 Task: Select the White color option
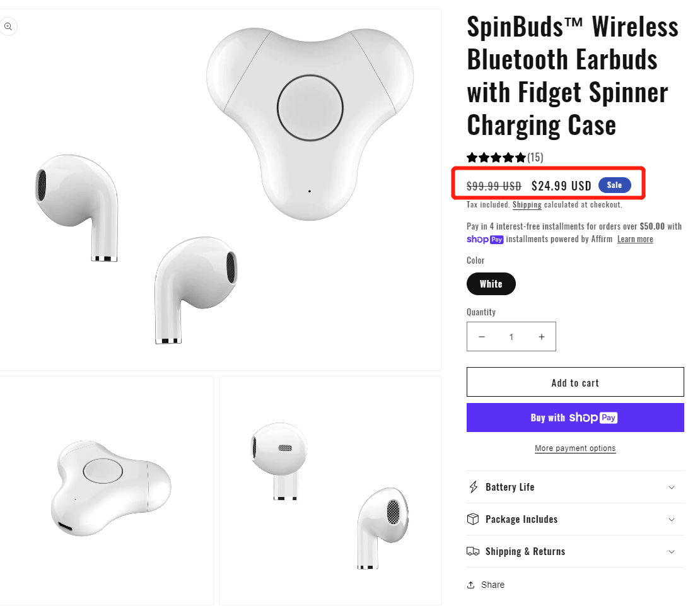point(491,284)
